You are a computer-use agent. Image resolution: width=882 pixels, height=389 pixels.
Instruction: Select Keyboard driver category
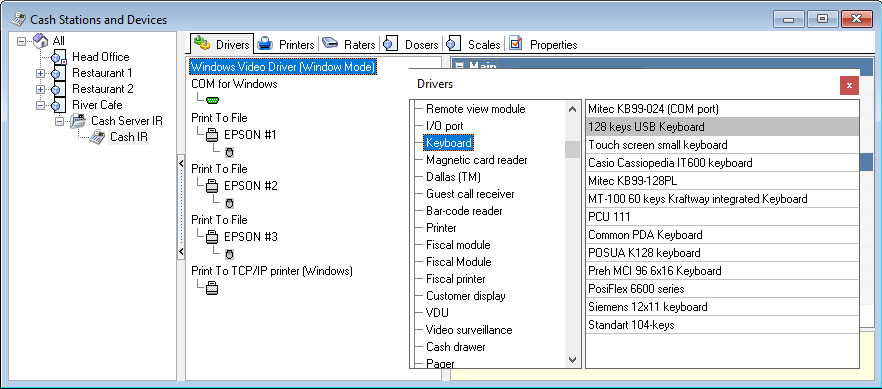coord(449,143)
